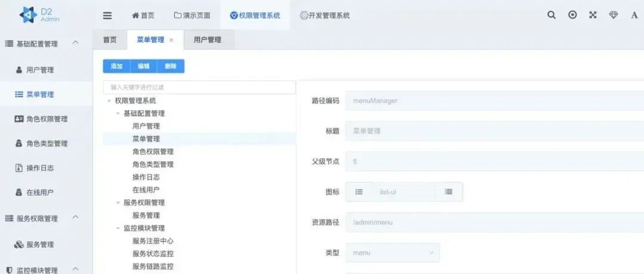This screenshot has height=274, width=644.
Task: Click the 路径编码 field with menuManager
Action: coord(494,100)
